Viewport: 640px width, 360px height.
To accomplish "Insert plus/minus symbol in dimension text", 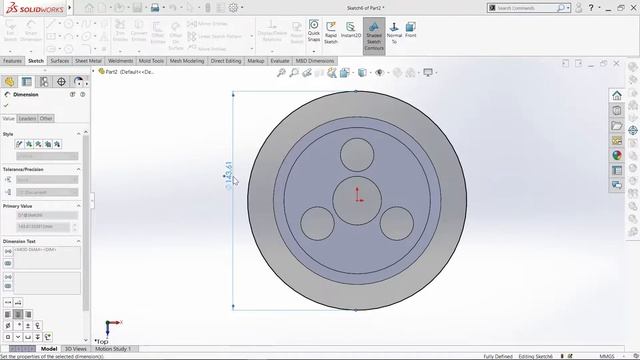I will 28,326.
